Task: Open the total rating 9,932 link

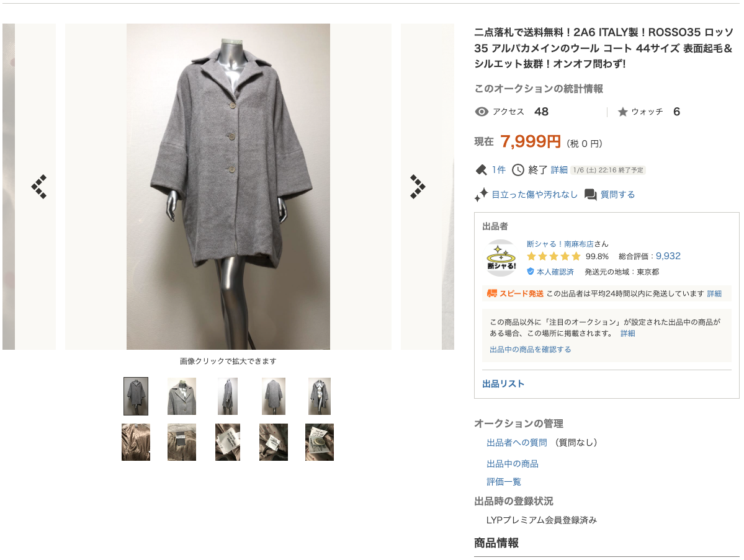Action: [668, 256]
